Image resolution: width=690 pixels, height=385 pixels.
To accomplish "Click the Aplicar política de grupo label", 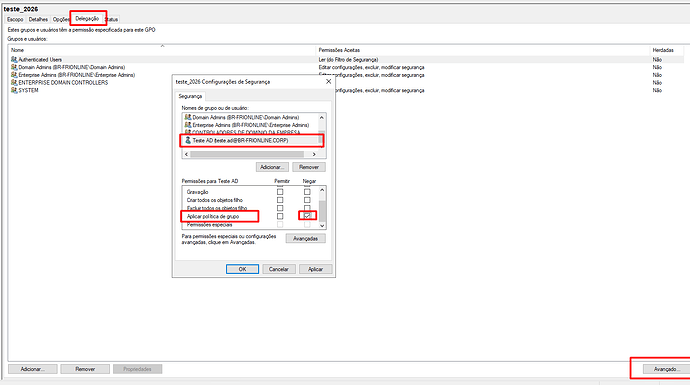I will click(213, 216).
